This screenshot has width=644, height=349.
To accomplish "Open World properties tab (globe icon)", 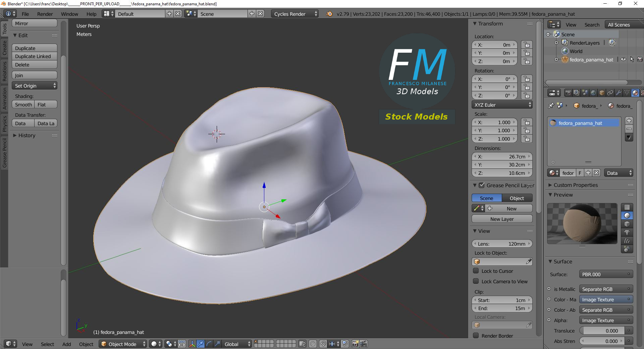I will 593,93.
